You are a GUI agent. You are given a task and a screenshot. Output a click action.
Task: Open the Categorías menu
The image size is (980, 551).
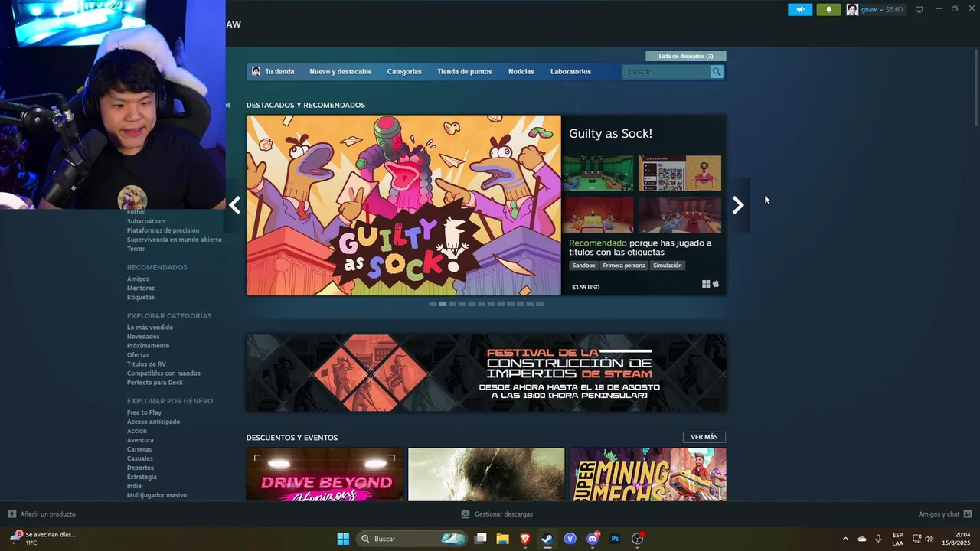click(404, 72)
